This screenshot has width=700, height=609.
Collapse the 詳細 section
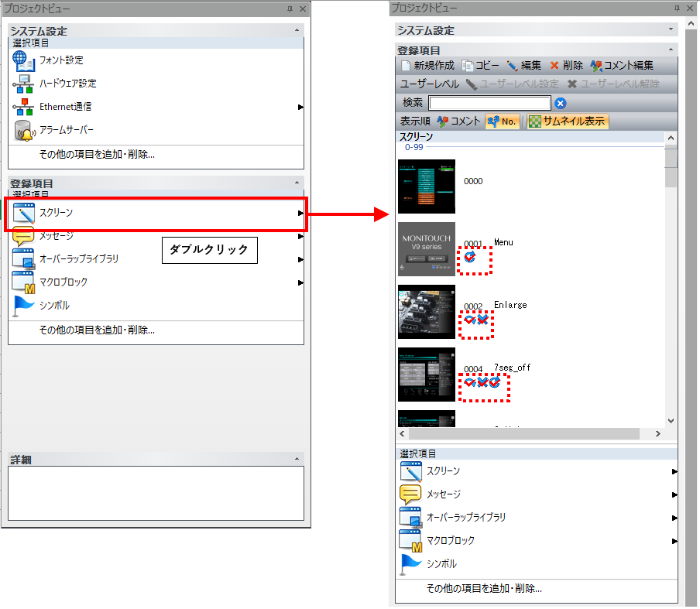pyautogui.click(x=297, y=460)
